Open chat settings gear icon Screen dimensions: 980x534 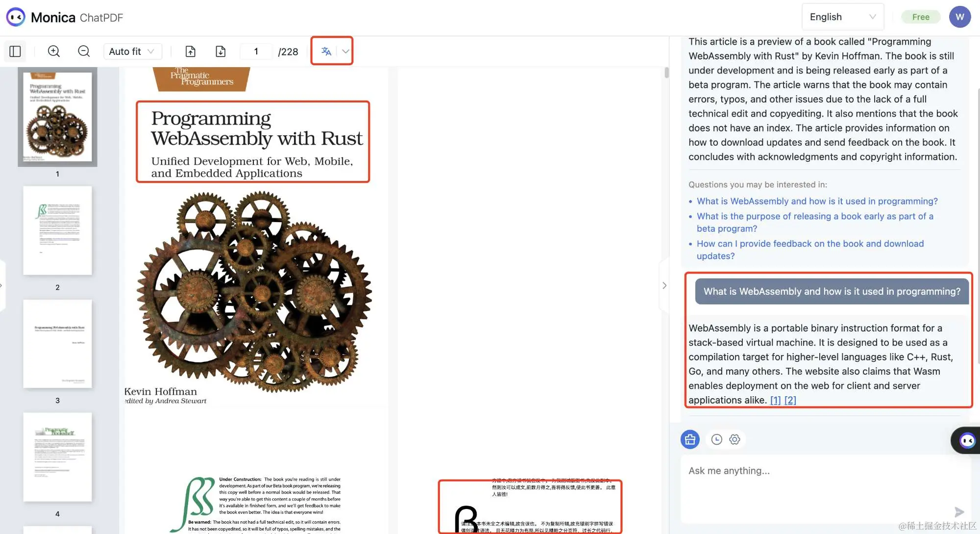[x=735, y=439]
